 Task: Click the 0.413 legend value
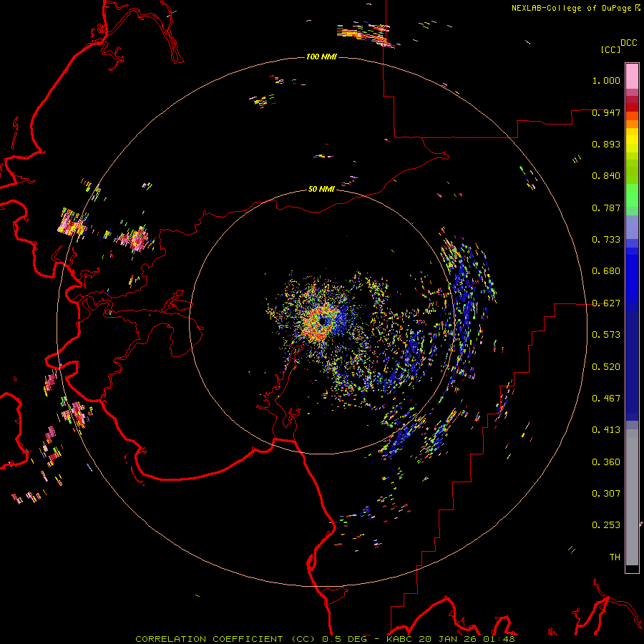point(606,430)
